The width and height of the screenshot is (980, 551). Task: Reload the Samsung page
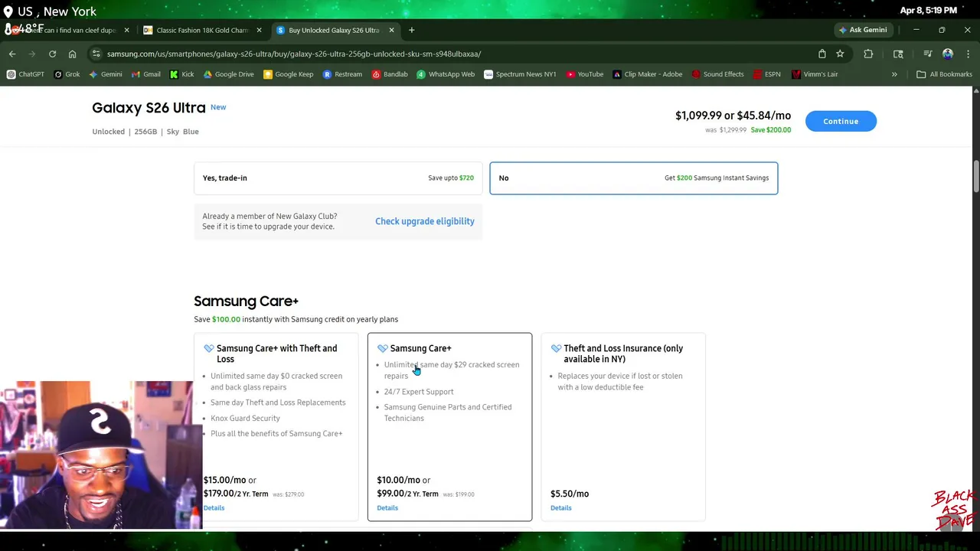tap(52, 54)
